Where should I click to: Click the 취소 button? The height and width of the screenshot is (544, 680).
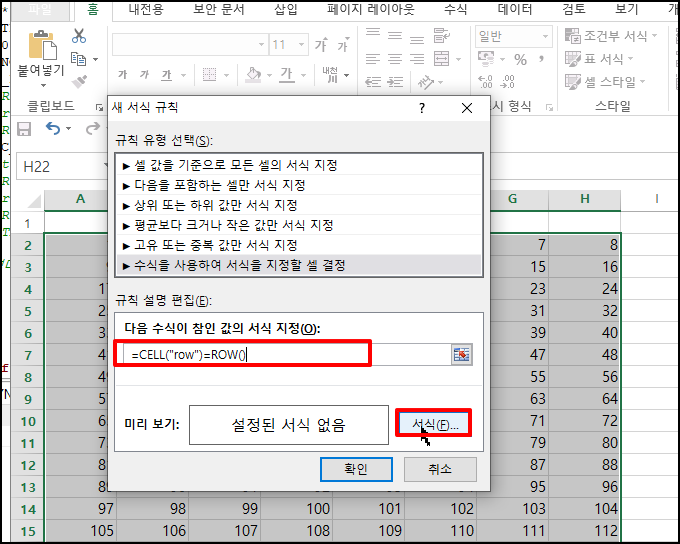pos(440,469)
